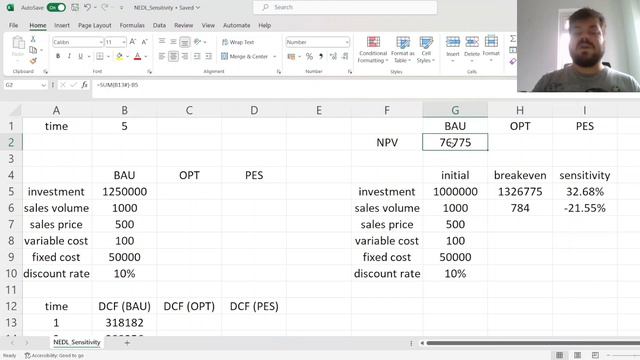Switch to the Data tab
This screenshot has width=640, height=360.
click(x=159, y=25)
